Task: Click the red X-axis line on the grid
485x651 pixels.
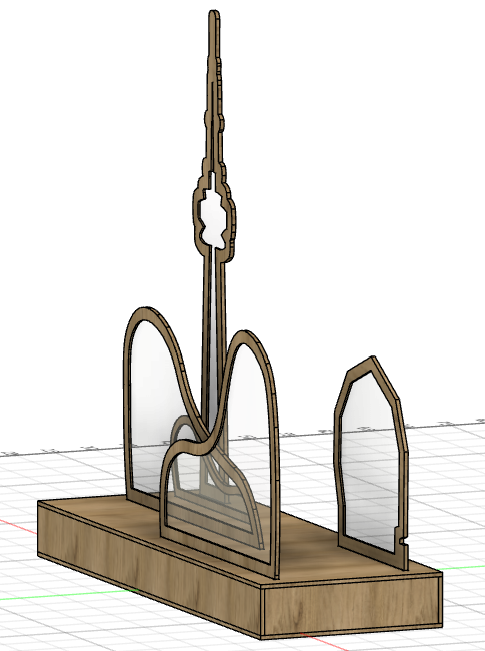Action: tap(17, 526)
